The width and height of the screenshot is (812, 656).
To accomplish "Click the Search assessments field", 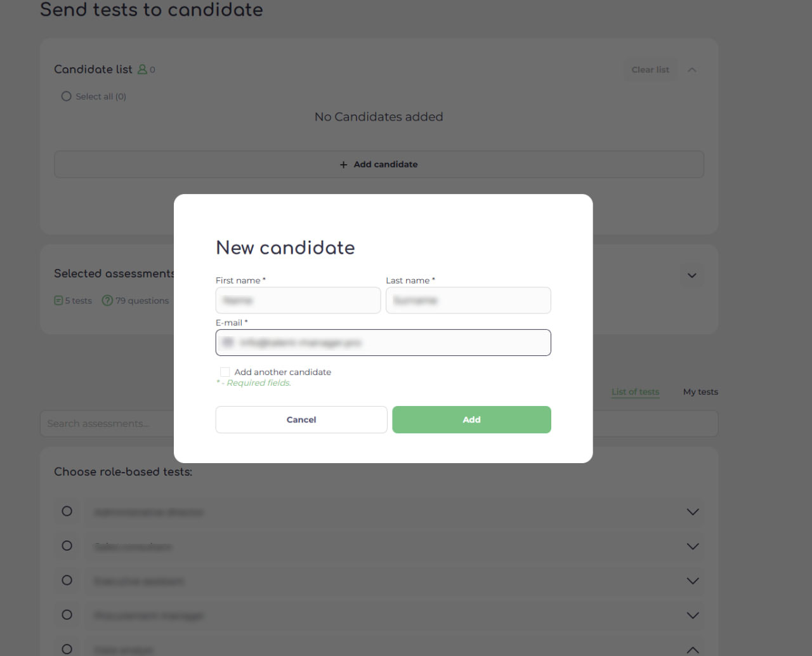I will click(107, 424).
